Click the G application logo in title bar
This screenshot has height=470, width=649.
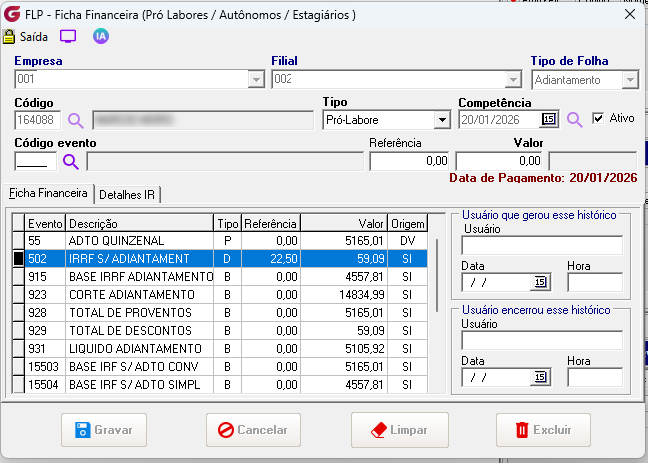12,14
